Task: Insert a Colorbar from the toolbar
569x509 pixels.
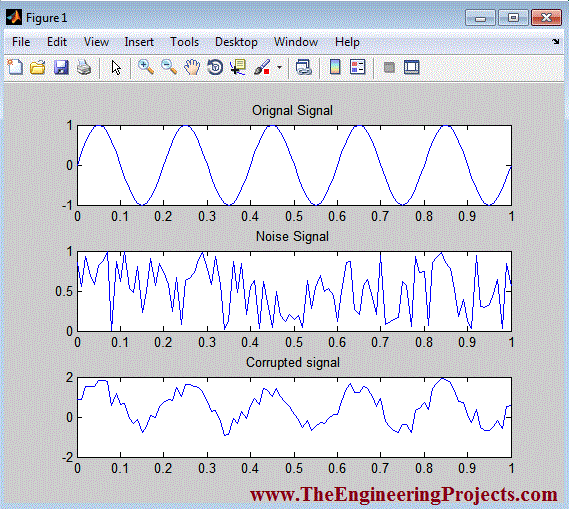Action: [335, 67]
